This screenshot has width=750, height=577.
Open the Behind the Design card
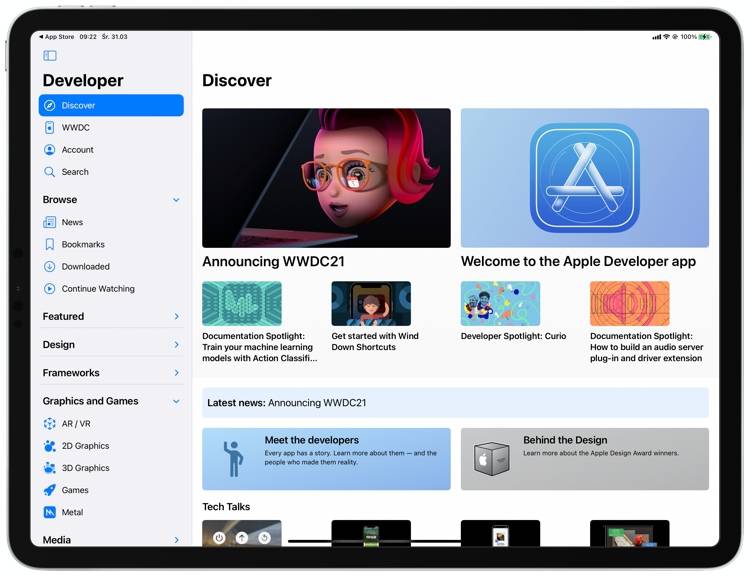[x=585, y=459]
